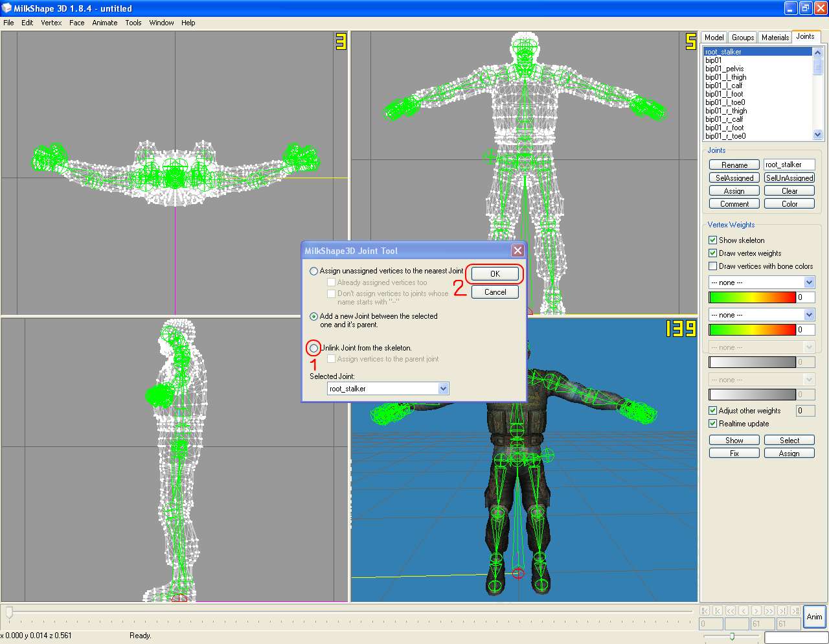
Task: Jump to last frame playback icon
Action: click(795, 610)
